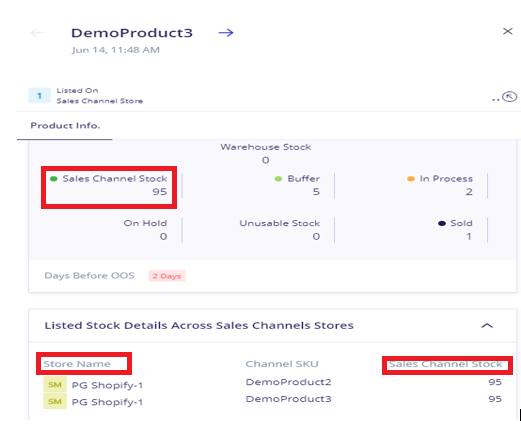
Task: Collapse Listed Stock Details section chevron
Action: [487, 326]
